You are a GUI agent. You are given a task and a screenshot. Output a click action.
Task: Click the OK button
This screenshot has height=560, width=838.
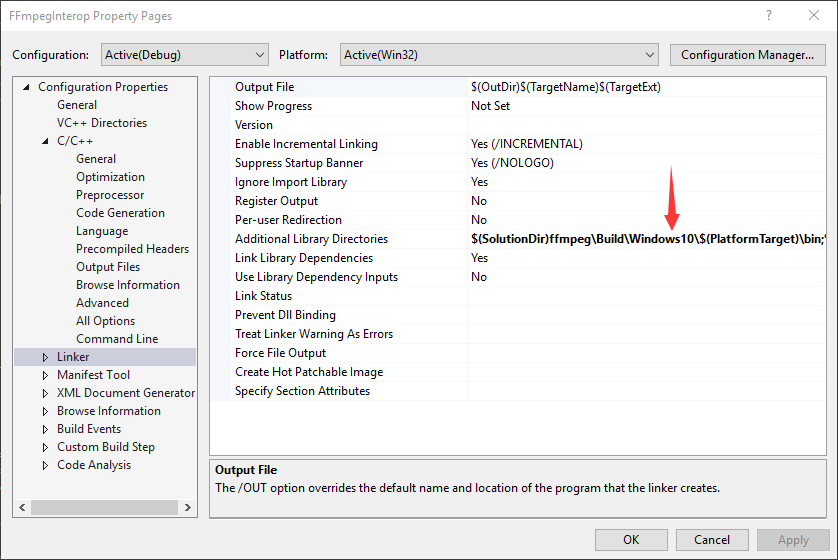click(x=631, y=540)
